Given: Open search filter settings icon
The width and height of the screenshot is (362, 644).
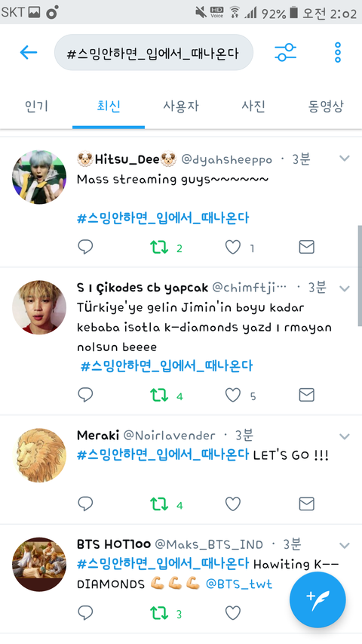Looking at the screenshot, I should click(285, 52).
